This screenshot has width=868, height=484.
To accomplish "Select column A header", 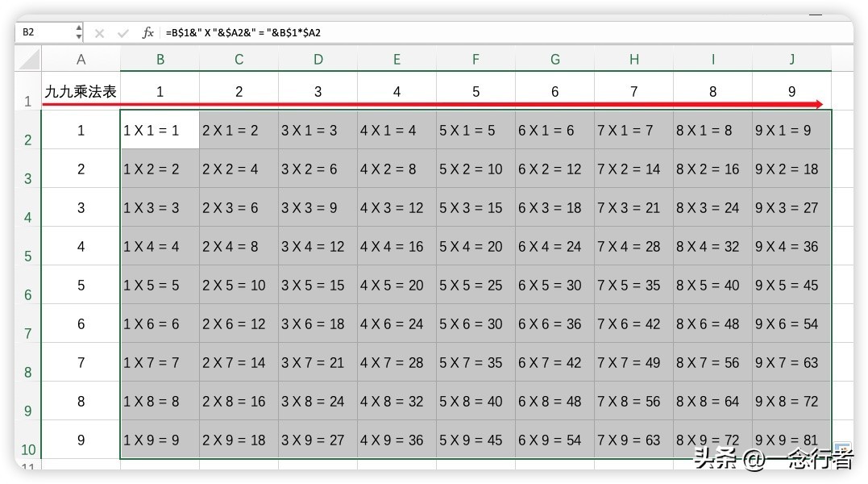I will (x=81, y=59).
